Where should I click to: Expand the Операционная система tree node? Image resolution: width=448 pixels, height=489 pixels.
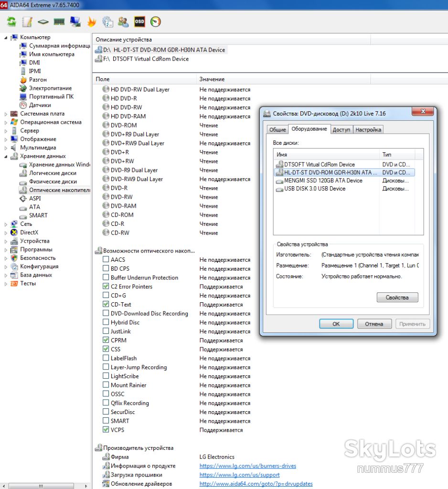click(6, 122)
